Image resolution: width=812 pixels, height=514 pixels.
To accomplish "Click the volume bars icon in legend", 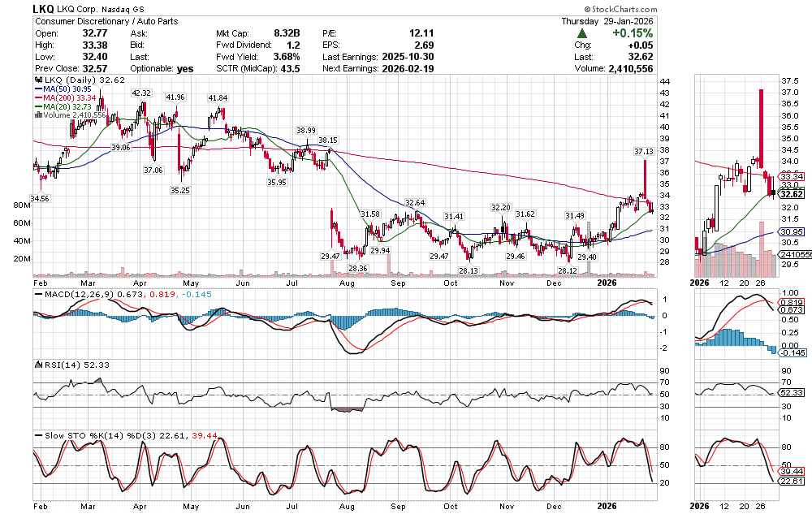I will [x=37, y=115].
